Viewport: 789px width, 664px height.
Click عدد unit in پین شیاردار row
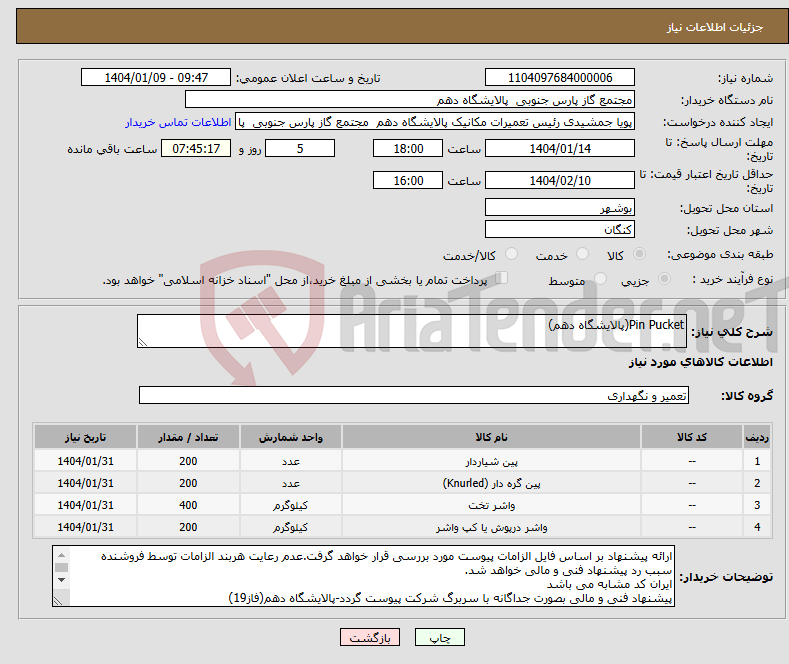click(291, 461)
